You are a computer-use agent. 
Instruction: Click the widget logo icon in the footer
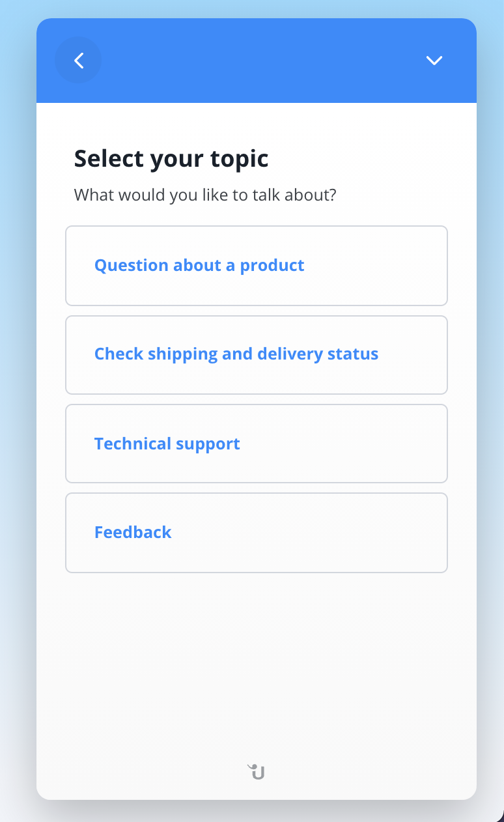click(x=257, y=772)
